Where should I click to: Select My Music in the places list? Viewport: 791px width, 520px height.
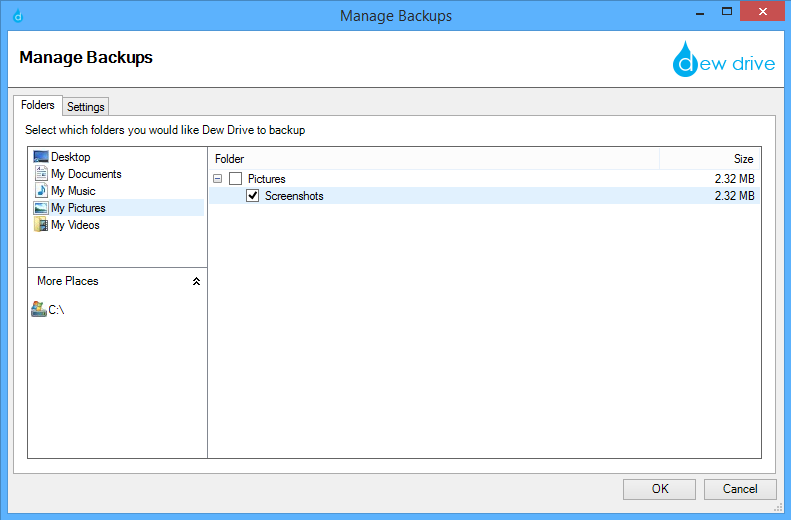(73, 191)
